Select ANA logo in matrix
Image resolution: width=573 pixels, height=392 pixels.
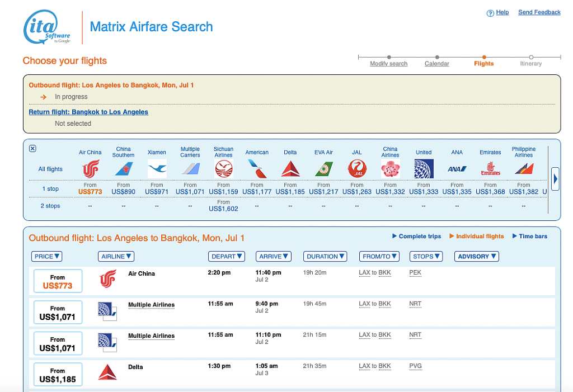[x=457, y=169]
